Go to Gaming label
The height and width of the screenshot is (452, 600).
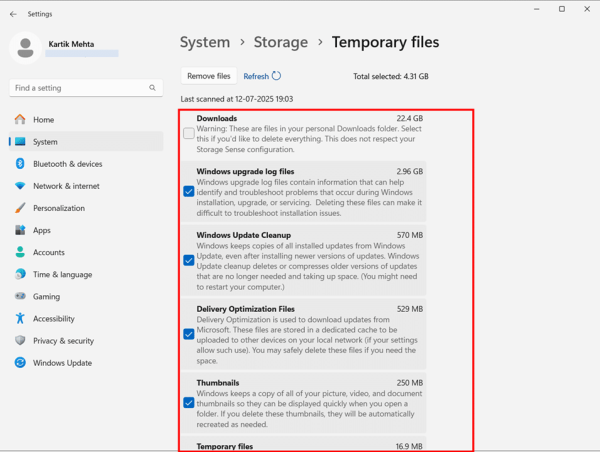46,297
